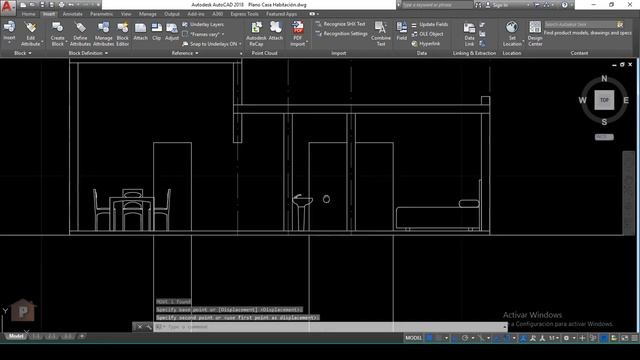Viewport: 640px width, 360px height.
Task: Insert an OLE Object
Action: click(427, 34)
